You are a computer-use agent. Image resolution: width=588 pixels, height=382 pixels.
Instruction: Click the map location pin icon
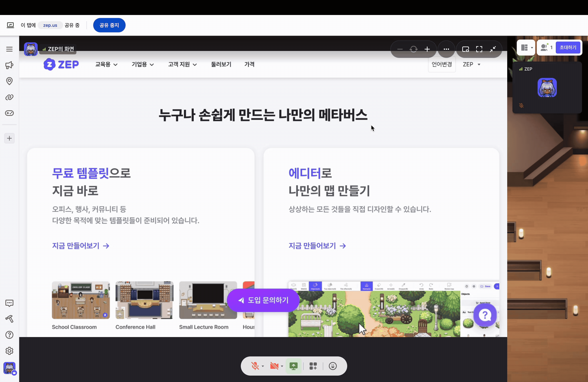tap(9, 81)
